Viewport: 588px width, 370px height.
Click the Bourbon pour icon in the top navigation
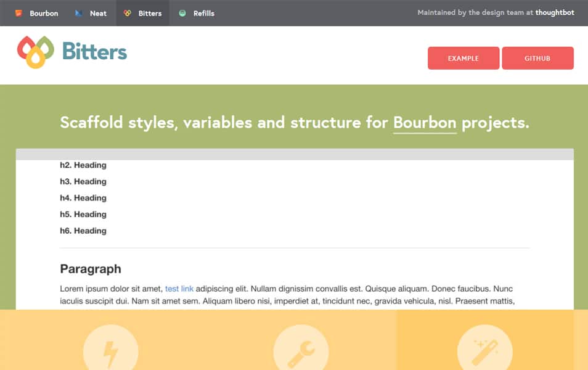coord(18,13)
